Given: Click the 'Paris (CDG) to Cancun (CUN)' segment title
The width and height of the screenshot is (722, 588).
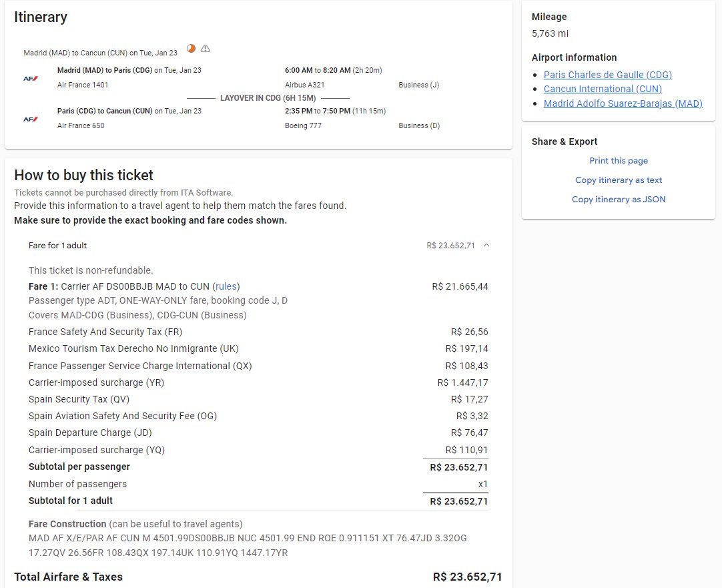Looking at the screenshot, I should [x=105, y=111].
